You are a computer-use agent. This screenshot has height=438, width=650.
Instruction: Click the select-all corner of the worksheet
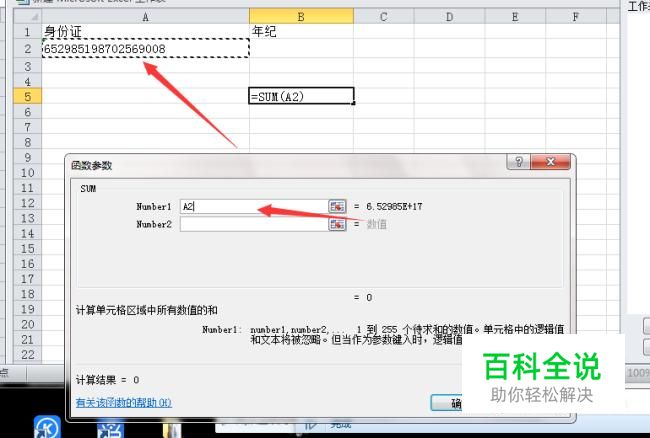coord(27,17)
